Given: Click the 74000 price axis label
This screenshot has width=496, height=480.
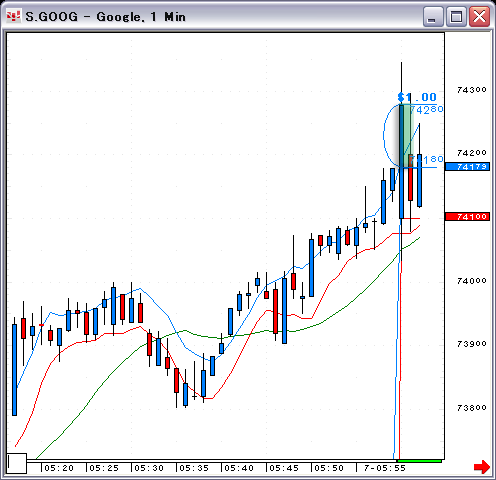Looking at the screenshot, I should [x=471, y=281].
